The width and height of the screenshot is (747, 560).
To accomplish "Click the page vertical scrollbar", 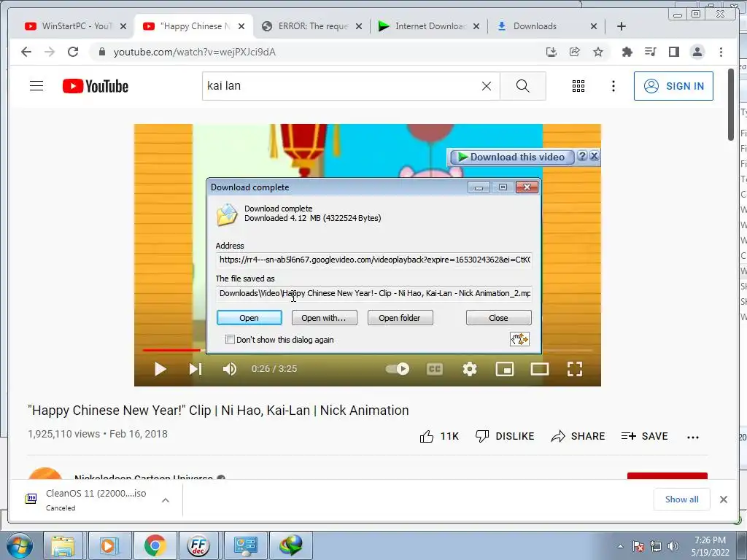I will [731, 105].
